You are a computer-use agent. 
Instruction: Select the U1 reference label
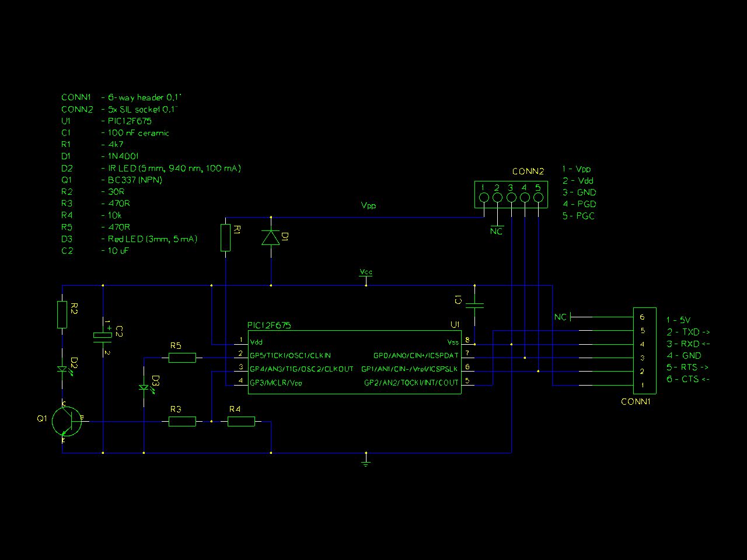click(455, 324)
